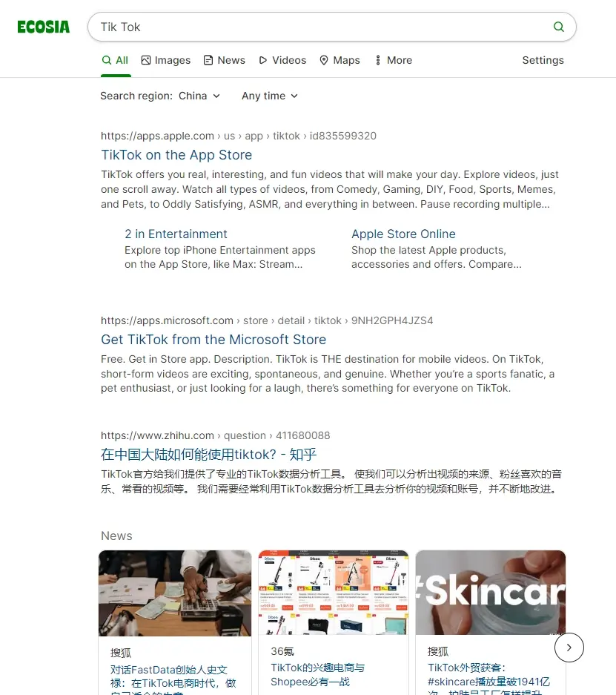
Task: Click the Videos play icon
Action: pyautogui.click(x=263, y=60)
